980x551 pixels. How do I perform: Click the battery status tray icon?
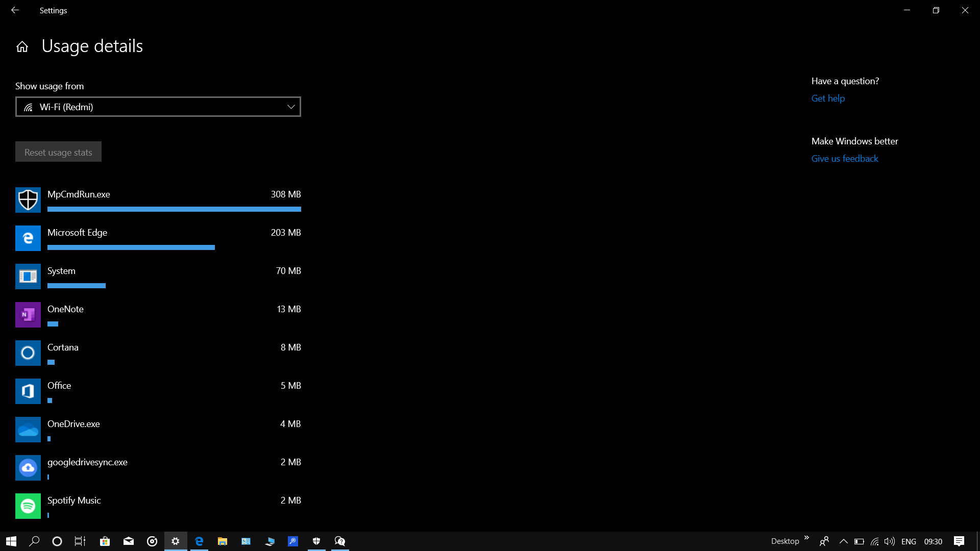click(859, 541)
